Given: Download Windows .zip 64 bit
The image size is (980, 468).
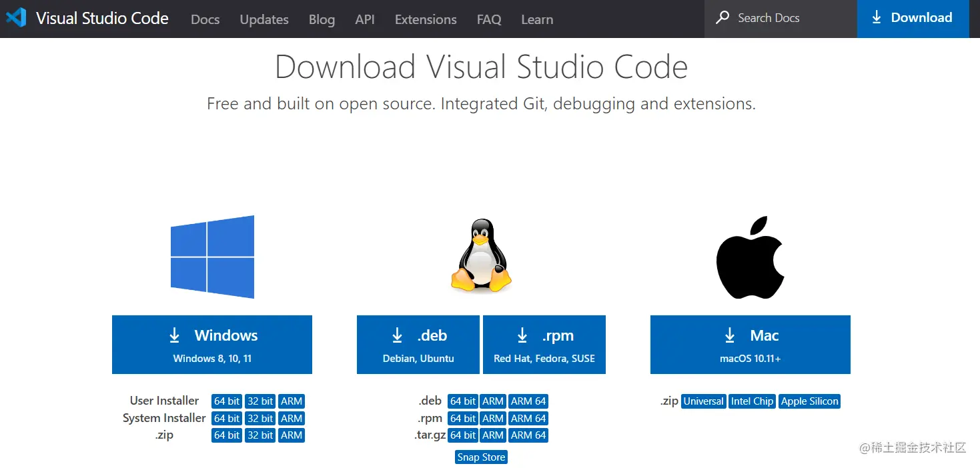Looking at the screenshot, I should coord(227,435).
